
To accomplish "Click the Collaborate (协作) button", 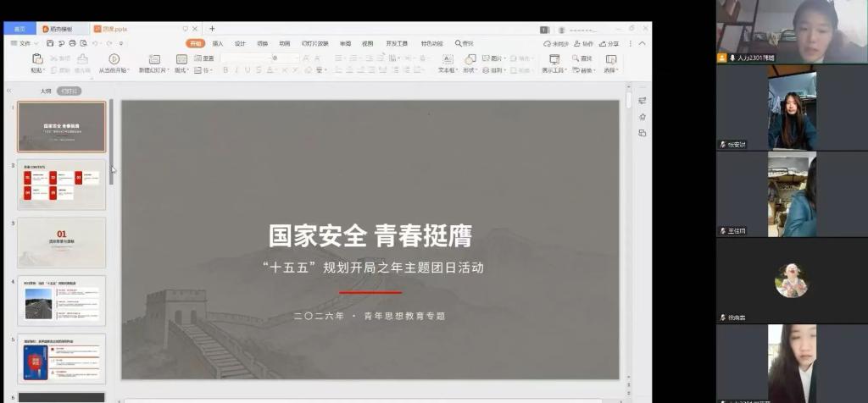I will (x=583, y=43).
